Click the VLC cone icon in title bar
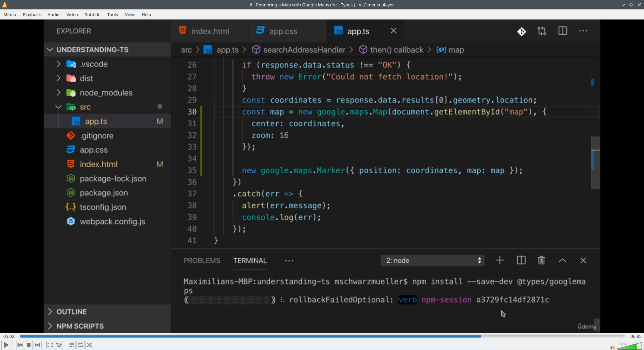This screenshot has height=350, width=644. click(x=5, y=5)
